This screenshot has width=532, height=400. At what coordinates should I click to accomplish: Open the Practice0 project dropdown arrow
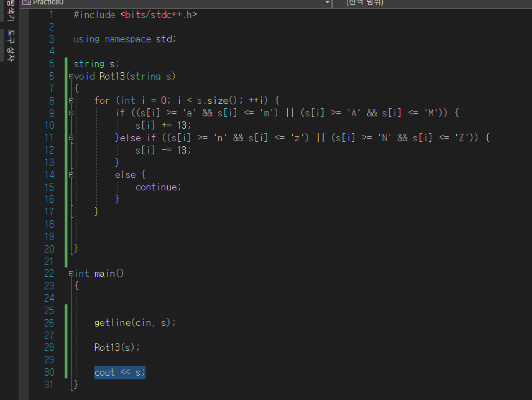coord(327,3)
